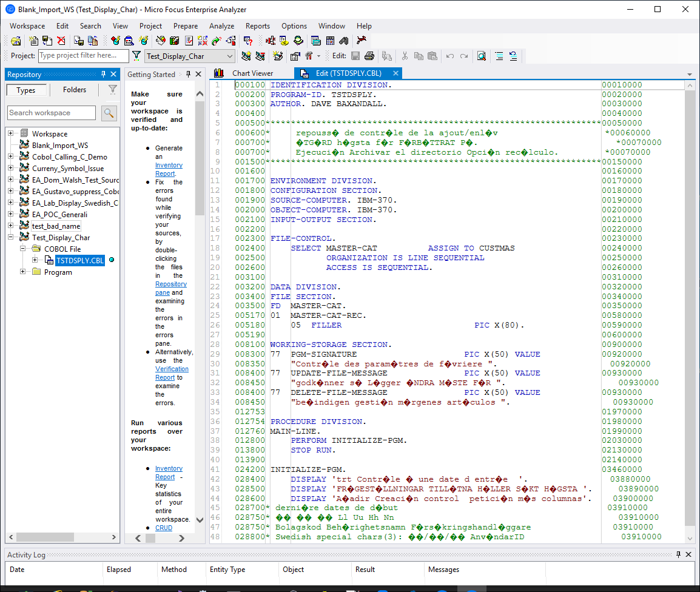Unpin the Repository panel

104,74
